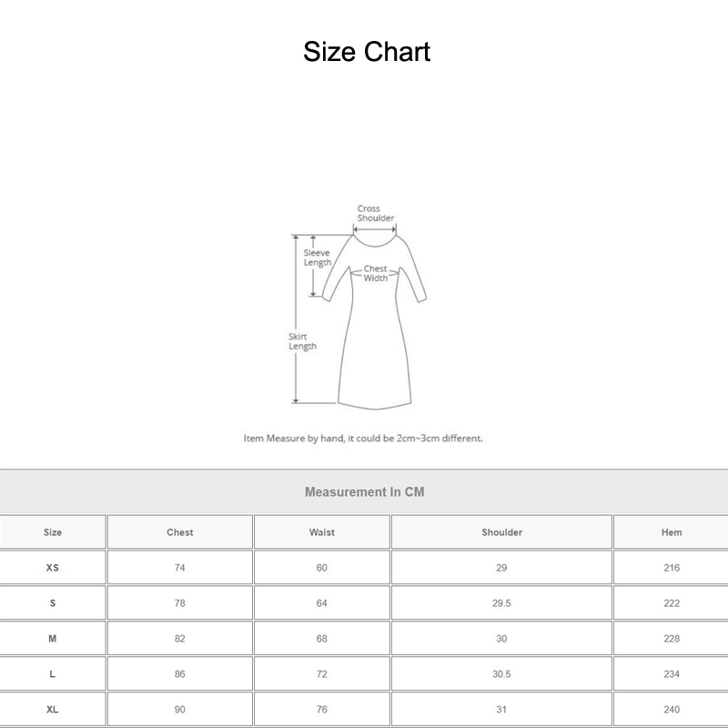Select the Chest column header

pos(180,532)
